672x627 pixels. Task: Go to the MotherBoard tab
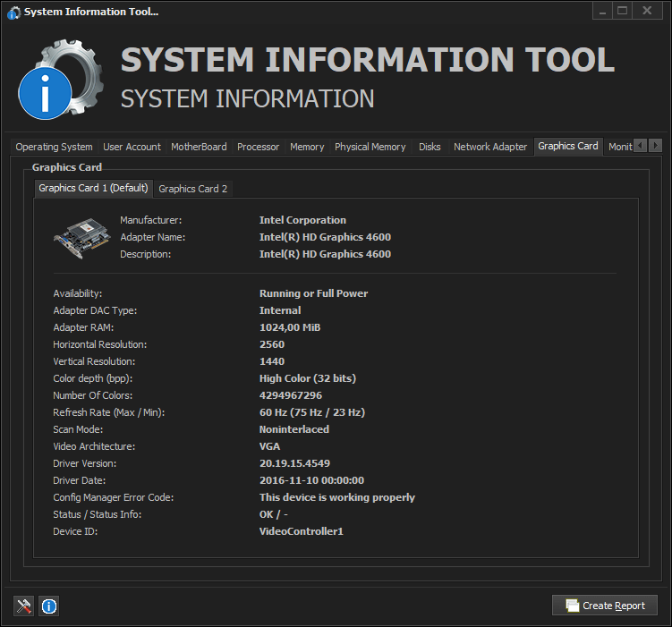[199, 147]
